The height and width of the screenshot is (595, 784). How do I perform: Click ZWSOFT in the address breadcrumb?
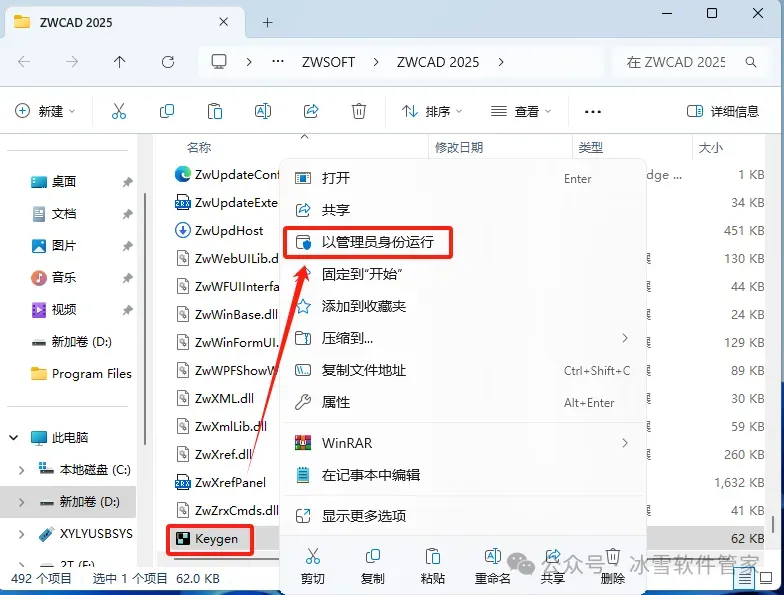pos(328,62)
